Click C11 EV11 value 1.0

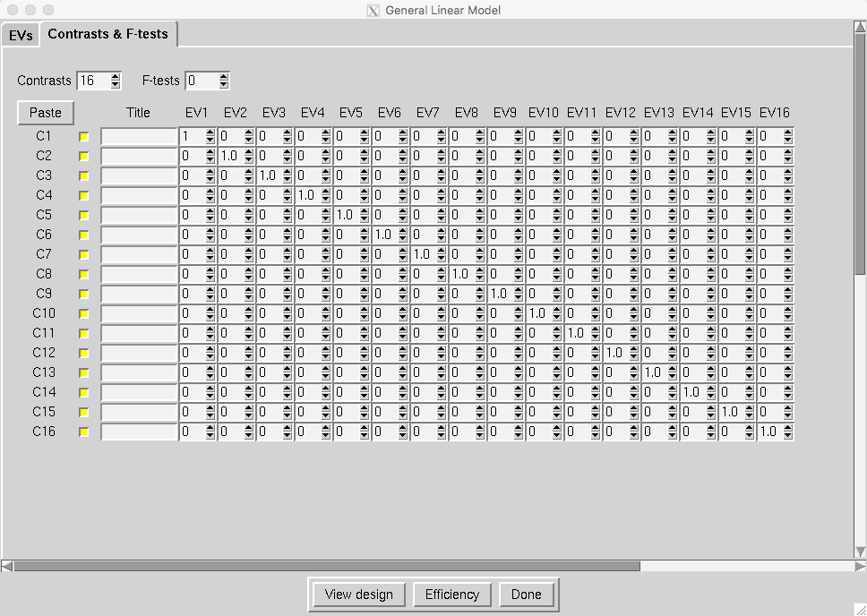[578, 333]
